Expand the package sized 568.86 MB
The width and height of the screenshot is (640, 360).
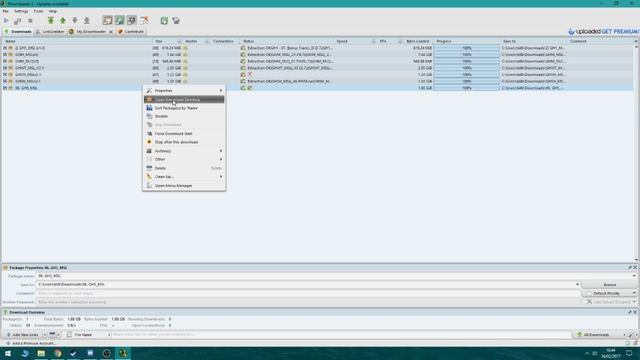pos(5,61)
